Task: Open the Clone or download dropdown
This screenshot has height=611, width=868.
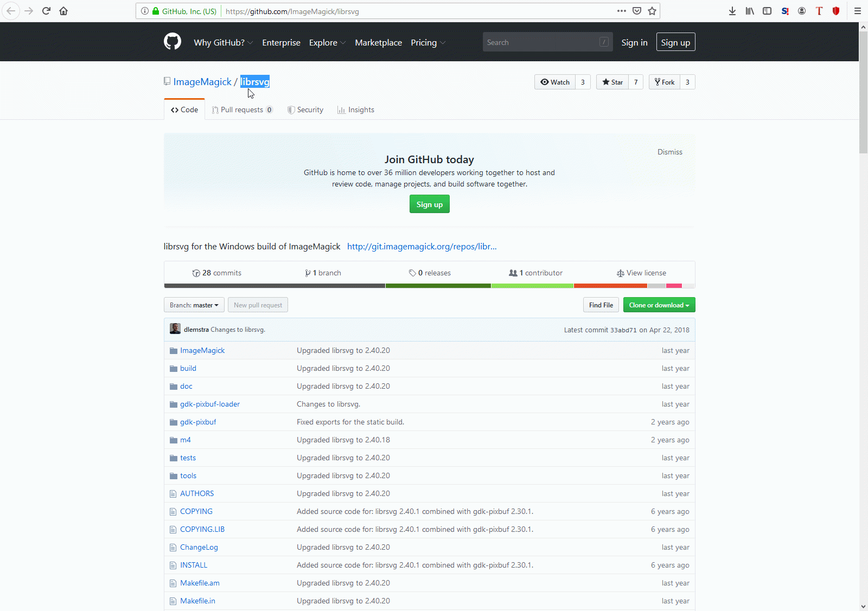Action: point(659,305)
